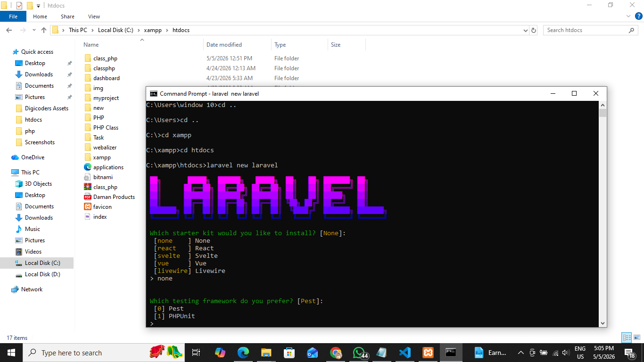The width and height of the screenshot is (644, 362).
Task: Launch Google Chrome from the taskbar
Action: (x=336, y=353)
